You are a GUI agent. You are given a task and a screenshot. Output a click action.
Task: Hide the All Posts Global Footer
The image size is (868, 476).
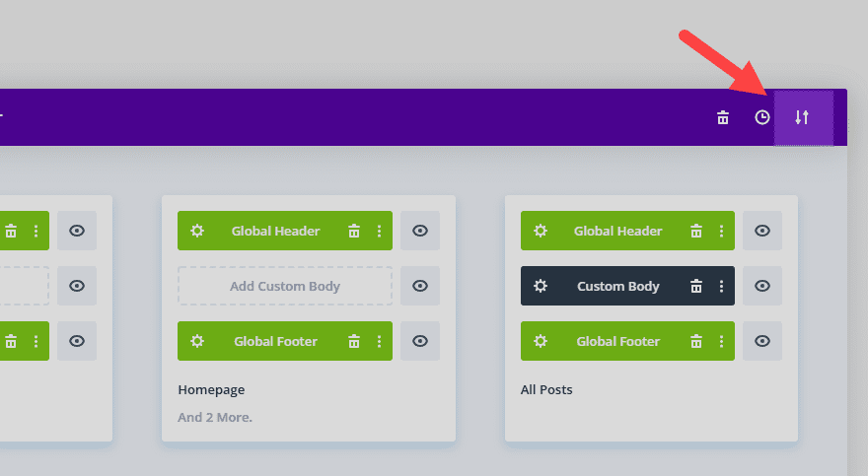click(762, 341)
